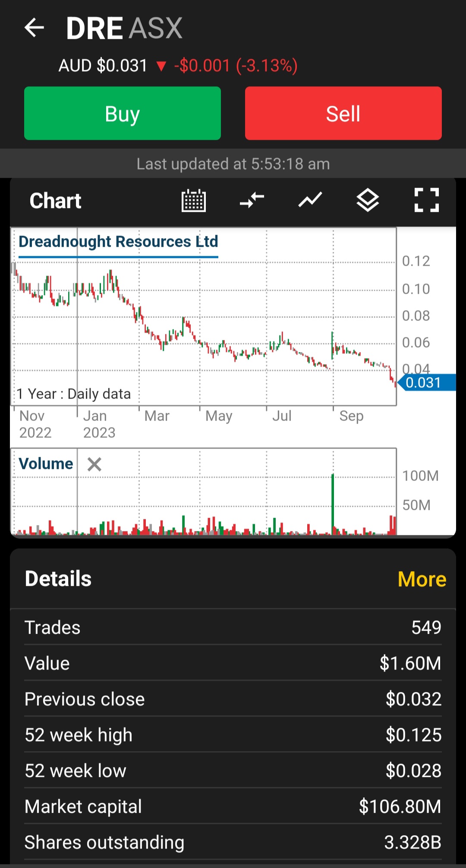Tap the compare symbols arrows icon

252,201
